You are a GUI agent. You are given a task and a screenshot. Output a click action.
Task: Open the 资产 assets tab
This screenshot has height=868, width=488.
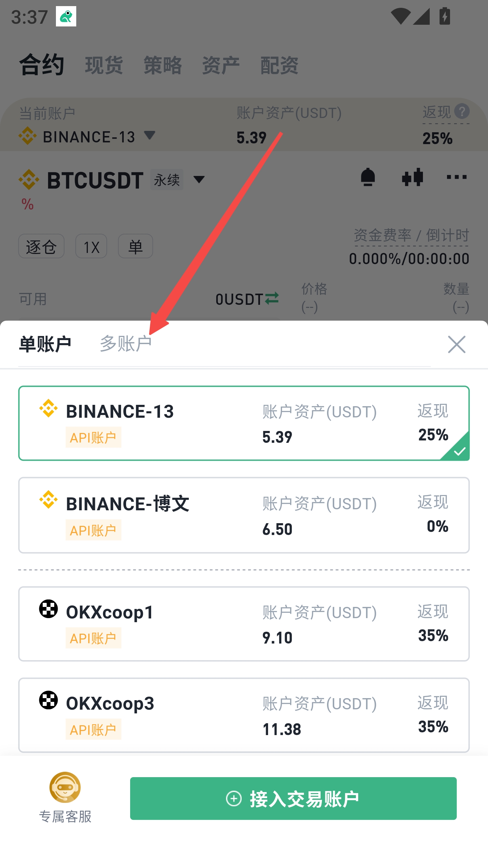(221, 65)
